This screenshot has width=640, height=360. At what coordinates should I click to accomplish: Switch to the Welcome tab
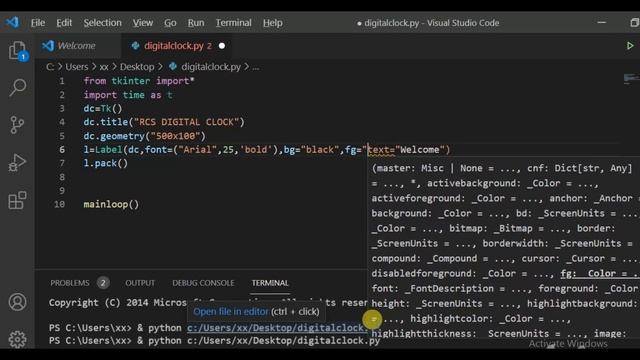[x=76, y=46]
